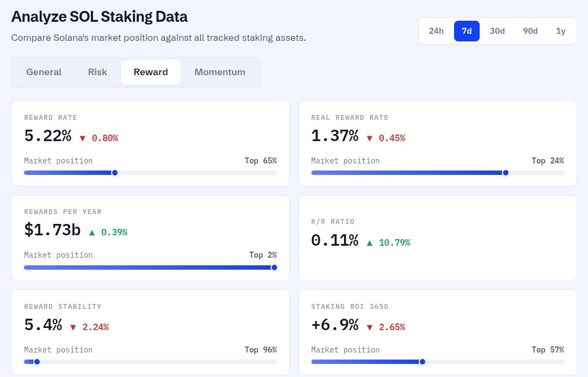Click Rewards Per Year slider handle
Screen dimensions: 588x377
pyautogui.click(x=274, y=267)
